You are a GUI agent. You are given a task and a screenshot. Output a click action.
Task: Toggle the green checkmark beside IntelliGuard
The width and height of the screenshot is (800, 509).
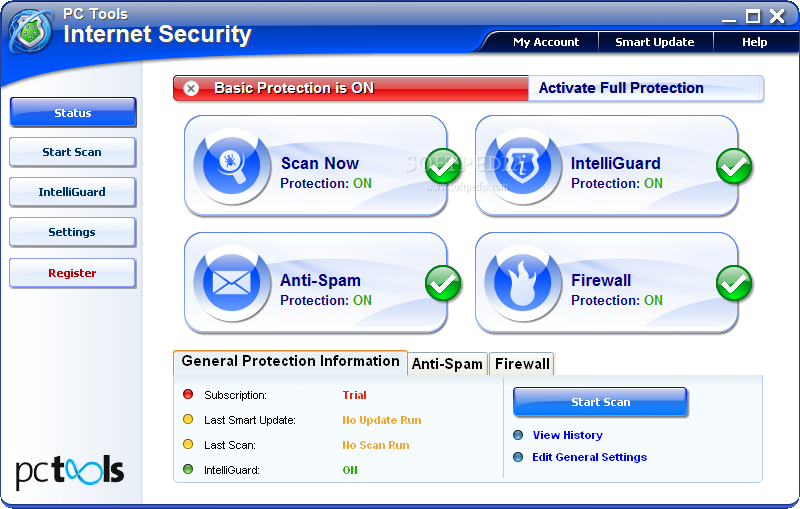pyautogui.click(x=734, y=166)
